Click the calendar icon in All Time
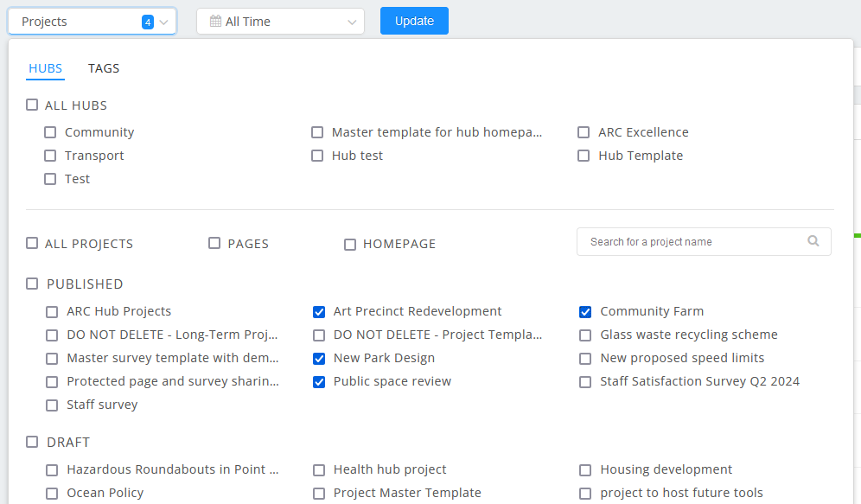 216,22
